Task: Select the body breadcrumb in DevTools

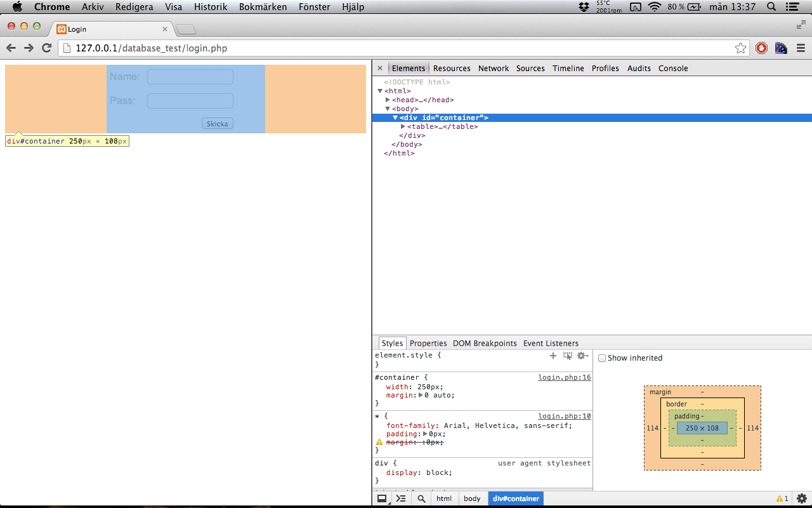Action: [472, 498]
